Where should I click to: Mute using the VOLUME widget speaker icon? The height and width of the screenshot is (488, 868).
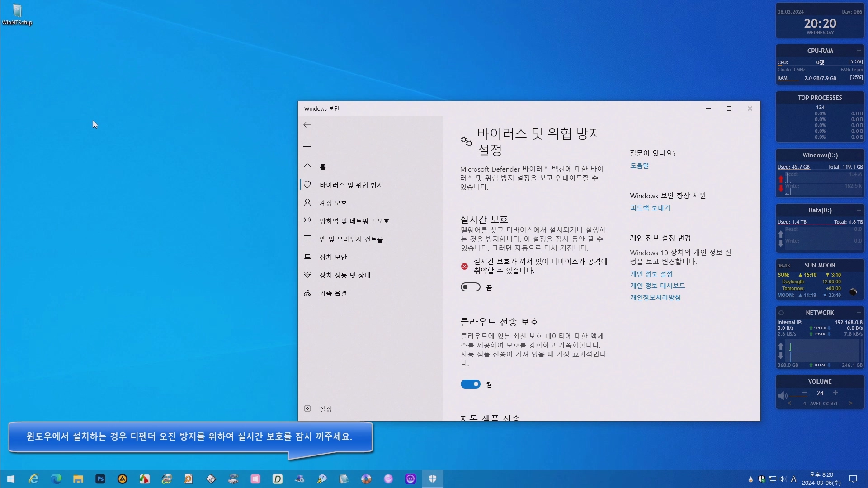click(782, 396)
